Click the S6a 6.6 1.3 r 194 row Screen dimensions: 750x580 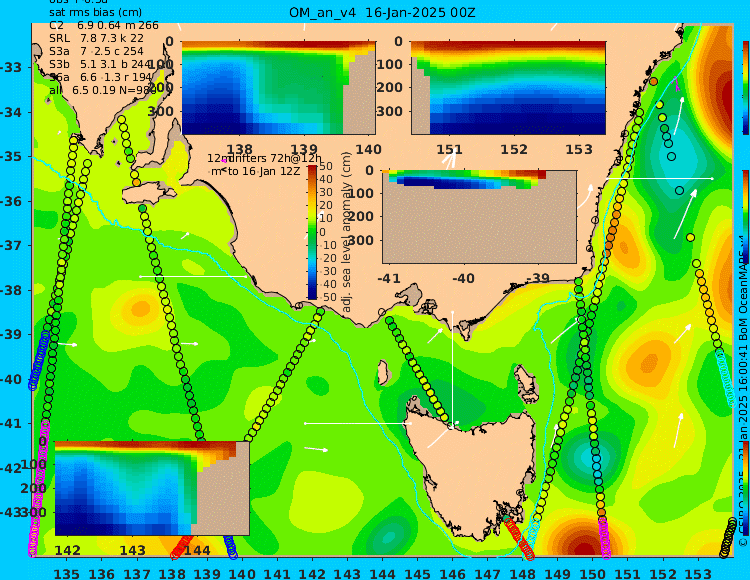100,77
